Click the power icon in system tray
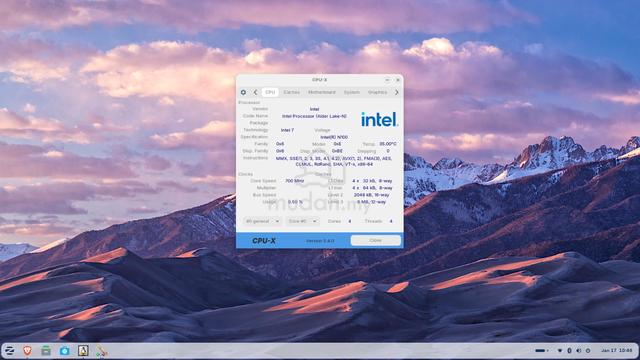 [588, 351]
